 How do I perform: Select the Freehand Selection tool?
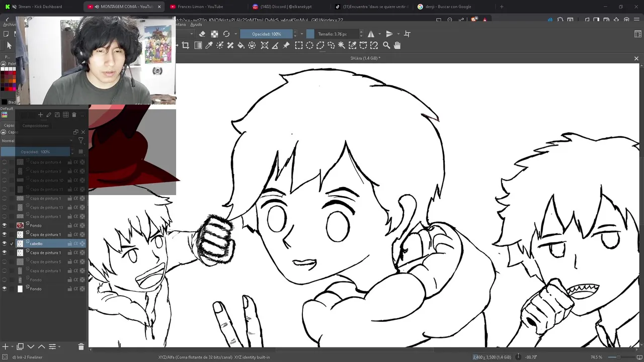331,45
